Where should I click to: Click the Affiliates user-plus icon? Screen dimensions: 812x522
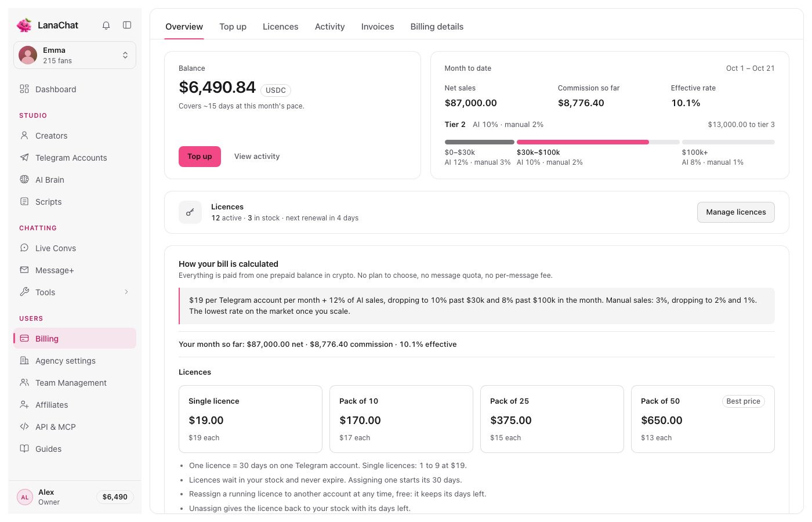point(24,404)
